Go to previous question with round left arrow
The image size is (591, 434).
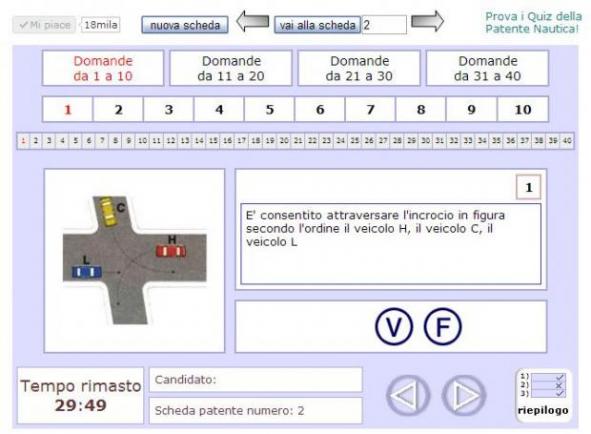click(x=408, y=396)
